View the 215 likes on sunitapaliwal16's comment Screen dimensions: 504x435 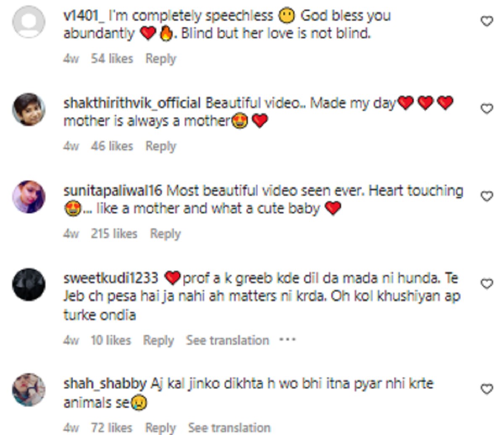(x=114, y=233)
